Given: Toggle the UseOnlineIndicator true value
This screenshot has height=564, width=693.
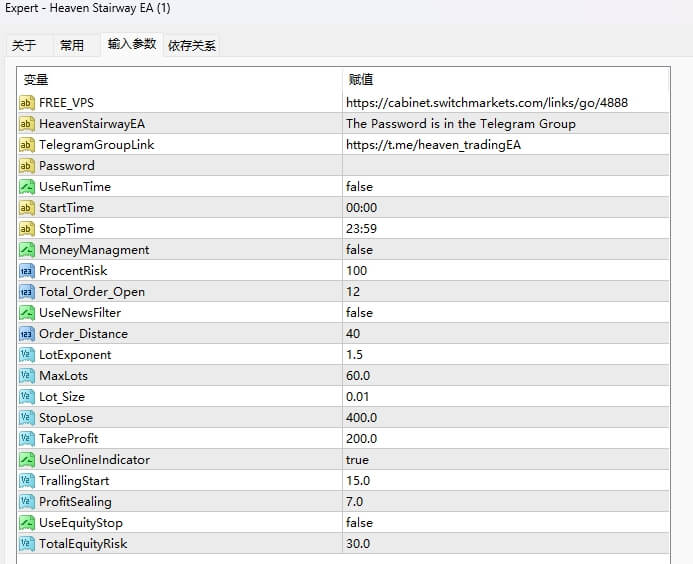Looking at the screenshot, I should click(357, 460).
